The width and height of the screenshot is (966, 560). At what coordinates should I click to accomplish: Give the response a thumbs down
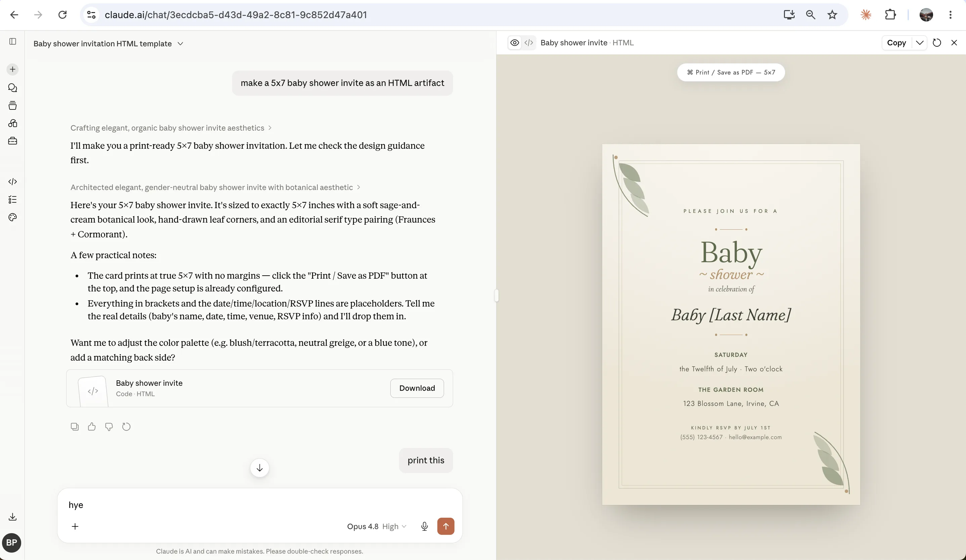[109, 427]
